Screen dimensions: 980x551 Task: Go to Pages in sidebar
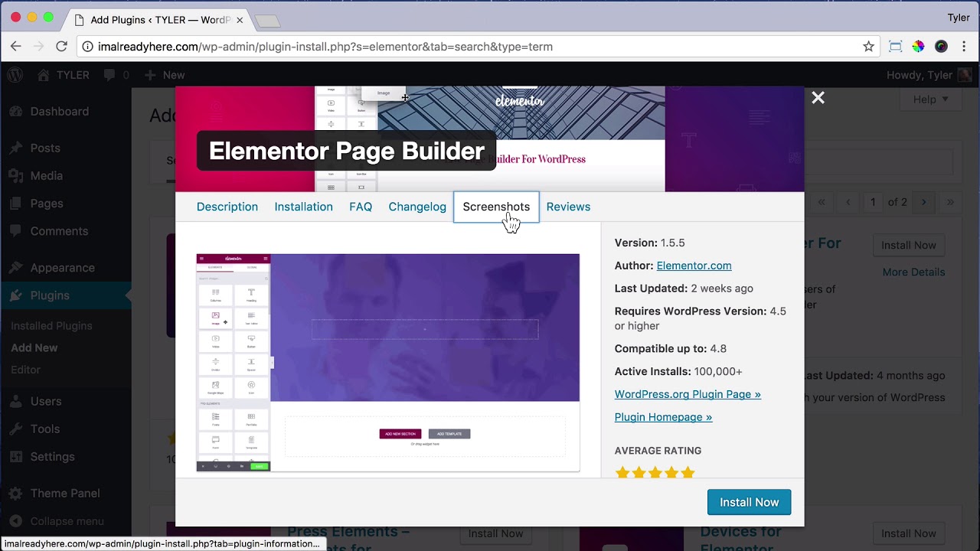[47, 203]
